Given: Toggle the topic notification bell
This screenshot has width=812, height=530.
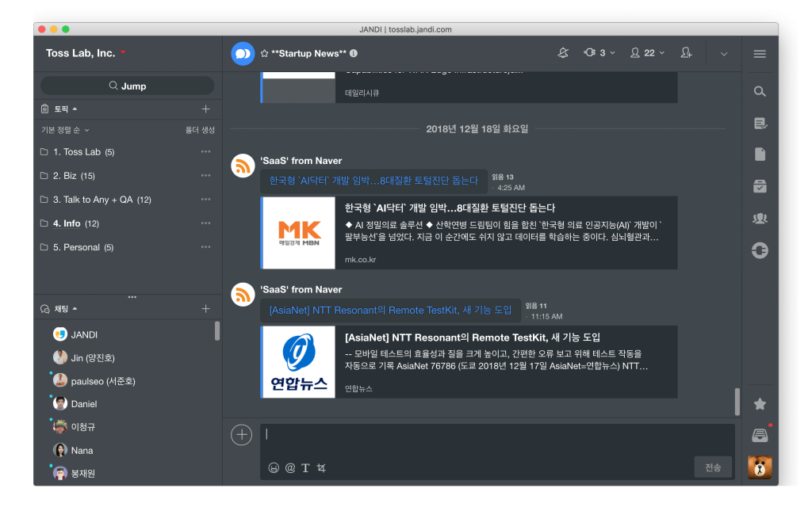Looking at the screenshot, I should click(x=563, y=53).
